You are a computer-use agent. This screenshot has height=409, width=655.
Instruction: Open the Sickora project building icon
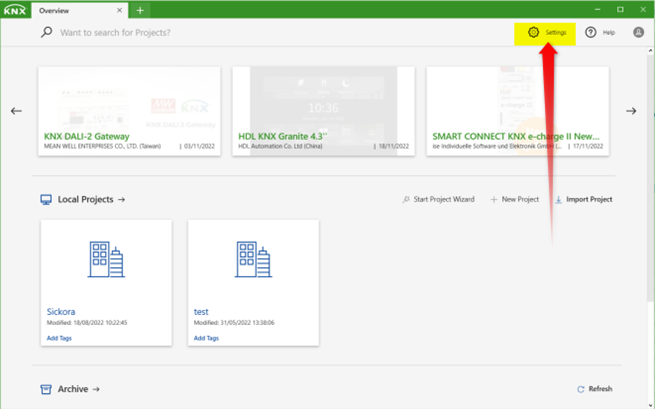click(106, 259)
